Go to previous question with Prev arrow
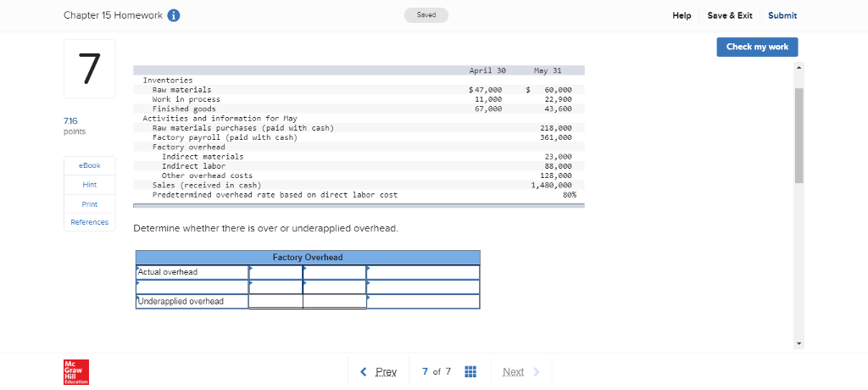 (378, 371)
